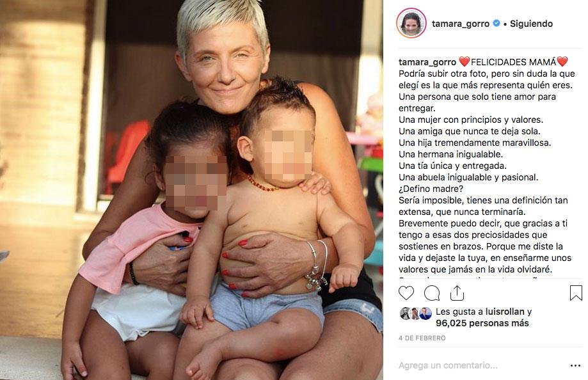Screen dimensions: 588x380
Task: Toggle the Siguiendo follow button
Action: [x=531, y=24]
